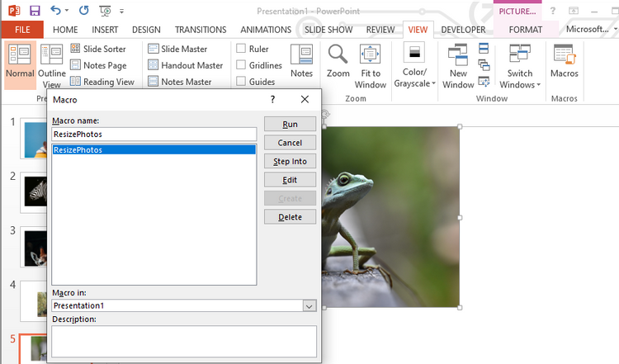Screen dimensions: 619x364
Task: Click the Step Into button
Action: [x=290, y=162]
